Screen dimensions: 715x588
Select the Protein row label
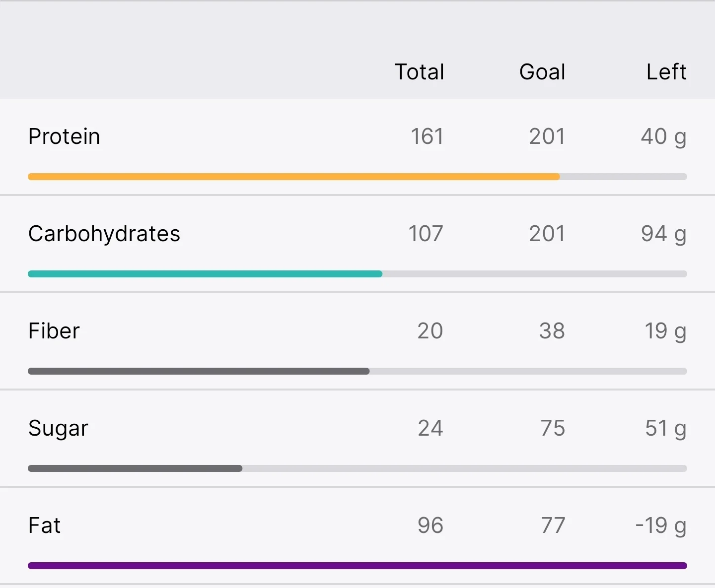[x=64, y=136]
